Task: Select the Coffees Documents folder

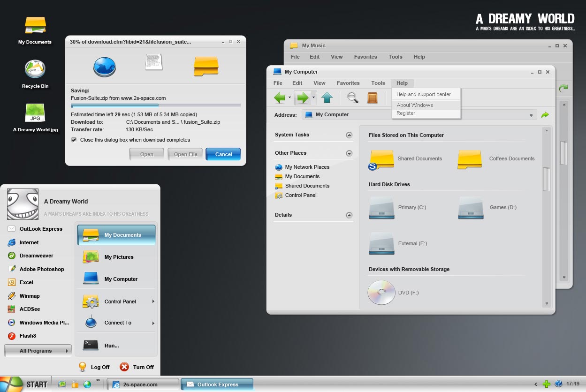Action: [x=470, y=159]
